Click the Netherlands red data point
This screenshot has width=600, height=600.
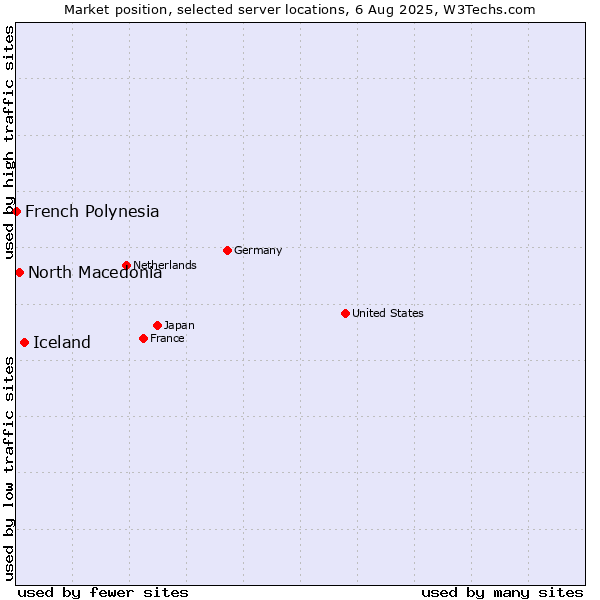click(127, 266)
